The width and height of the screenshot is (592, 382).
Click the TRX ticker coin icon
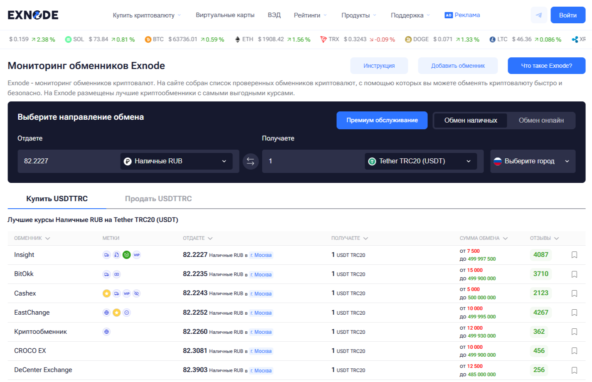coord(323,39)
